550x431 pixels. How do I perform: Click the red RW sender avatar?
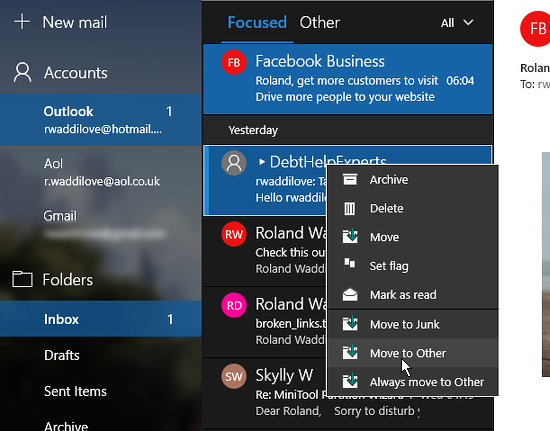click(x=234, y=234)
